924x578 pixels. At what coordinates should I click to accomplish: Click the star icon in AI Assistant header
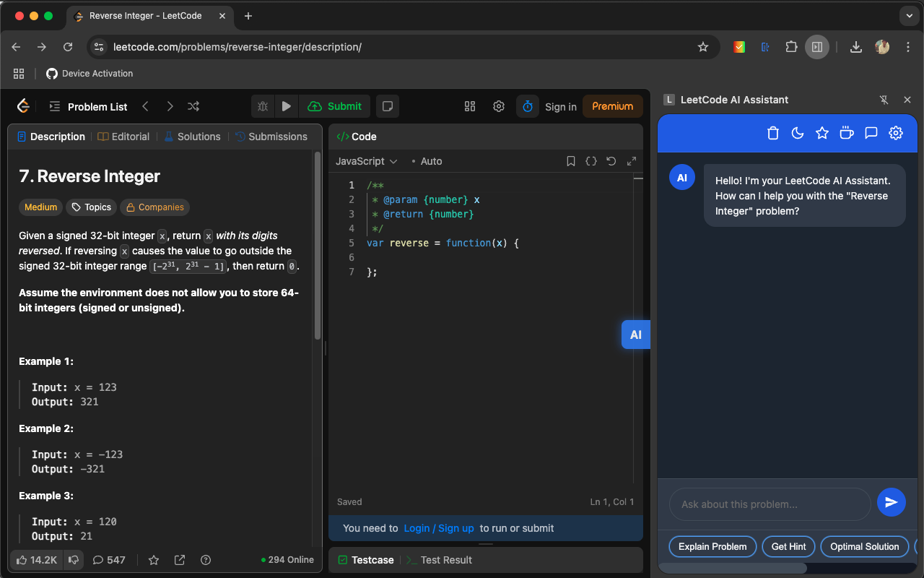pyautogui.click(x=822, y=133)
